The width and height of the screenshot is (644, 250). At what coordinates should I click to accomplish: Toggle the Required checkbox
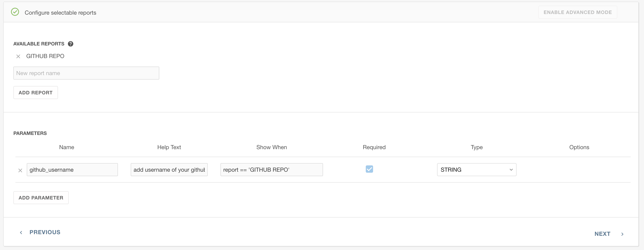(369, 169)
